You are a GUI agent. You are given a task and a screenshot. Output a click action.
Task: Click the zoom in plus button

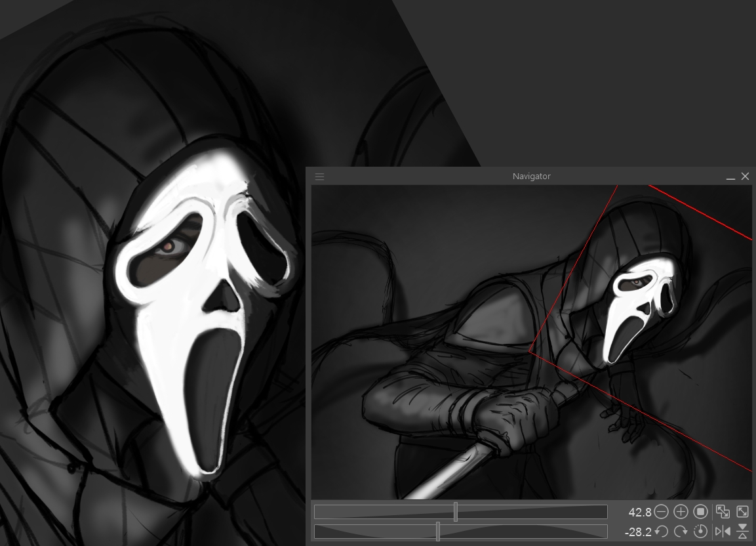click(x=681, y=512)
